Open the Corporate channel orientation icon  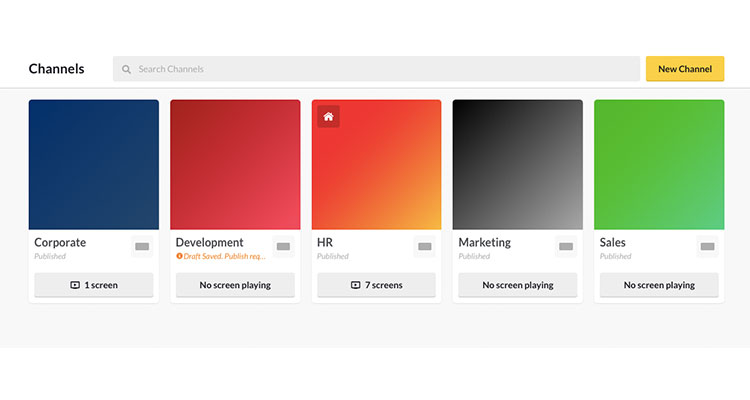tap(142, 246)
